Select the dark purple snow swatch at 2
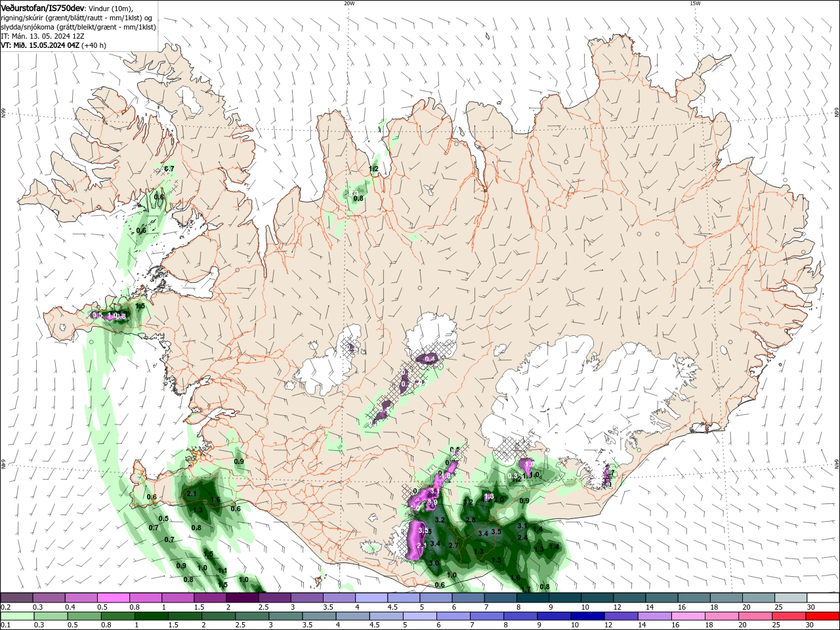Image resolution: width=840 pixels, height=630 pixels. point(242,598)
